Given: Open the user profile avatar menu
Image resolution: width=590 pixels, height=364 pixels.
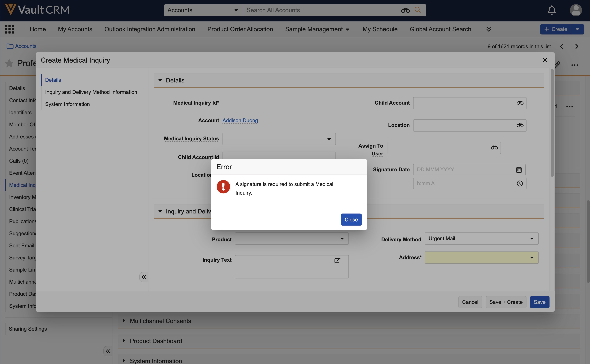Looking at the screenshot, I should click(575, 10).
